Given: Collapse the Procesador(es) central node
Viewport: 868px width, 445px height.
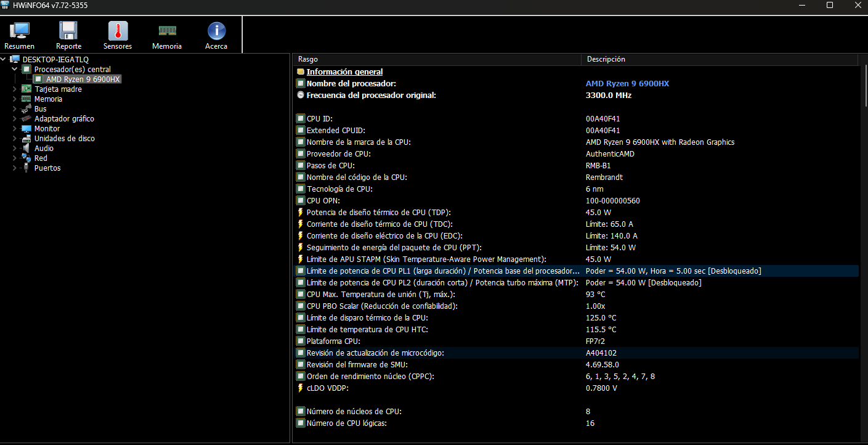Looking at the screenshot, I should click(15, 69).
